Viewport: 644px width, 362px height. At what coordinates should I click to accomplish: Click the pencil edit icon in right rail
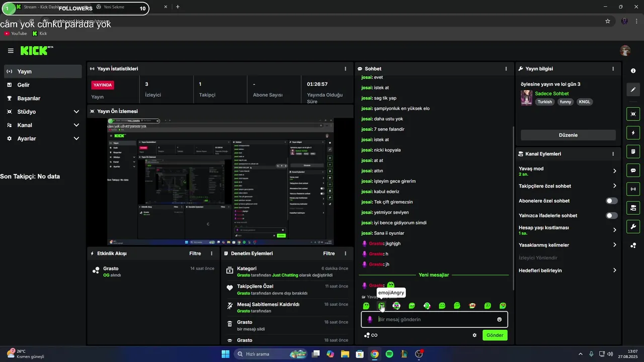tap(633, 89)
